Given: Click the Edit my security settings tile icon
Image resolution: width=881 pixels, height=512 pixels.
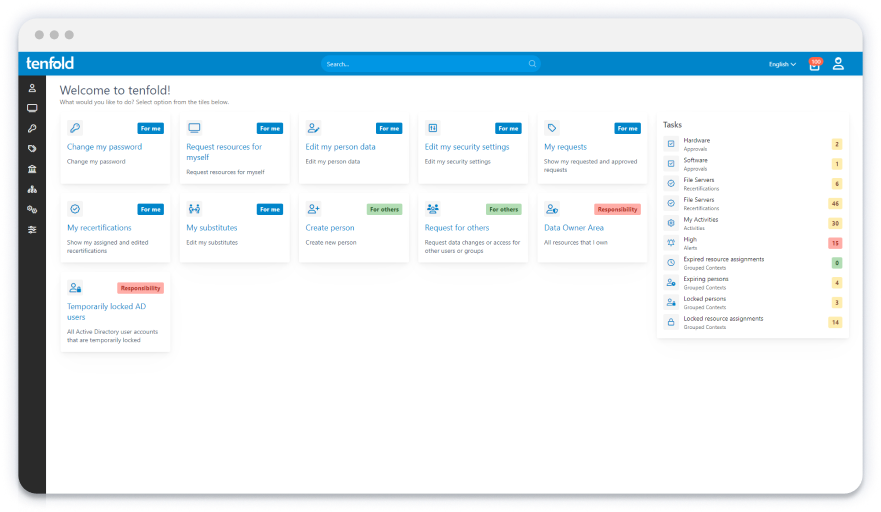Looking at the screenshot, I should [x=433, y=128].
